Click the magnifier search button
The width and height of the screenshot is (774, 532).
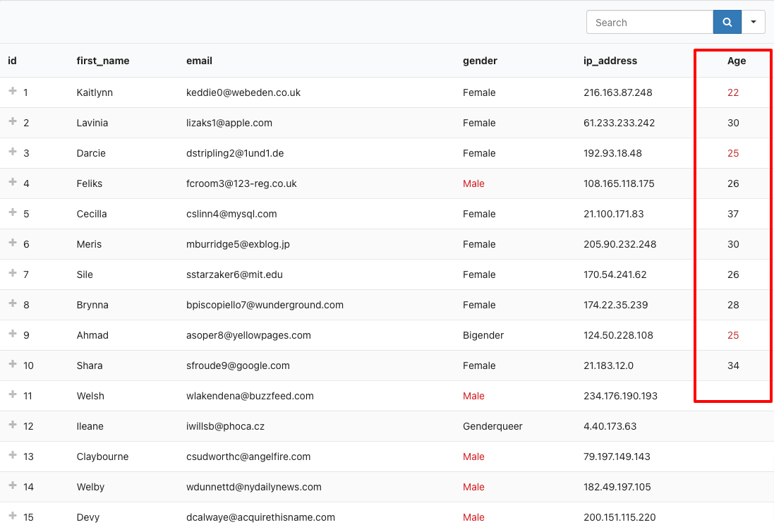(727, 22)
